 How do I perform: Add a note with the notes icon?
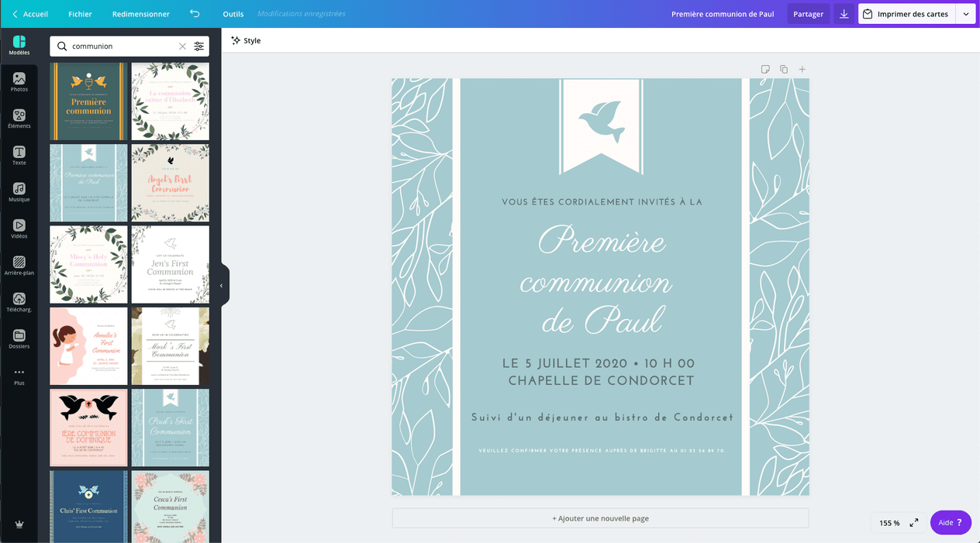(765, 69)
